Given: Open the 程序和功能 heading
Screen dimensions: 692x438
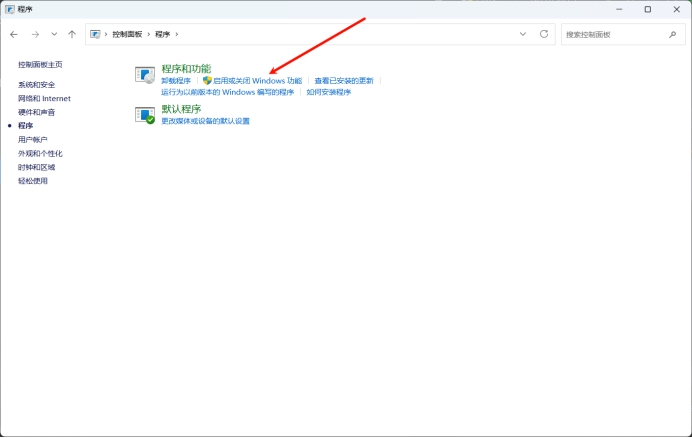Looking at the screenshot, I should [x=186, y=69].
